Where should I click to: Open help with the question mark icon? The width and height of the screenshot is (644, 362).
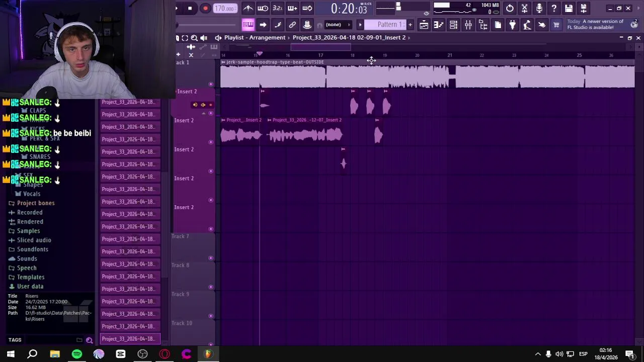coord(554,8)
